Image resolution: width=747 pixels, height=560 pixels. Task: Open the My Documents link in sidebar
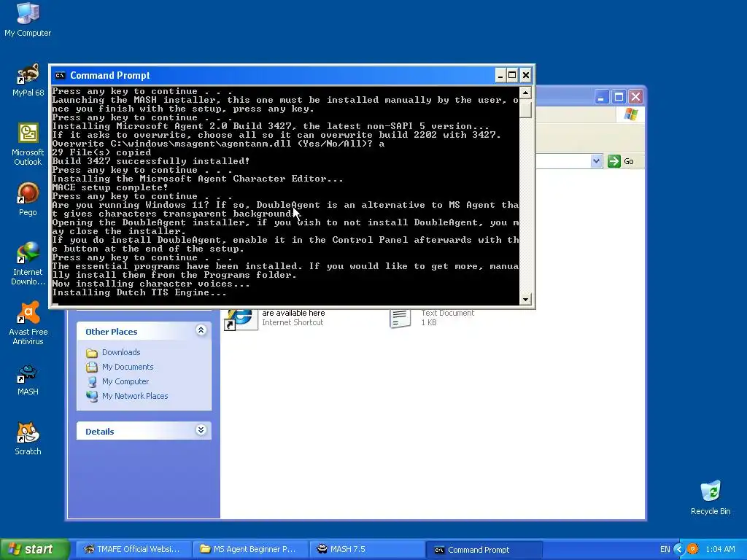coord(128,367)
